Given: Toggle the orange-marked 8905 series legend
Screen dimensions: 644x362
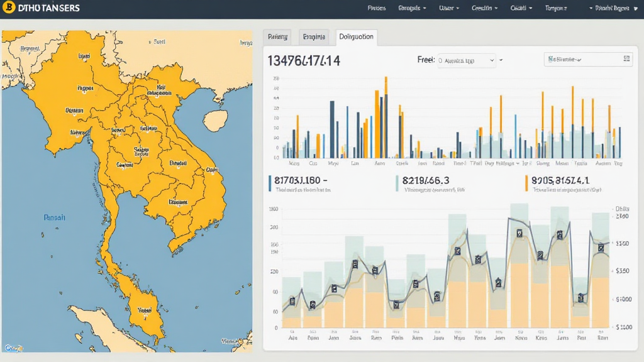Looking at the screenshot, I should (x=560, y=180).
